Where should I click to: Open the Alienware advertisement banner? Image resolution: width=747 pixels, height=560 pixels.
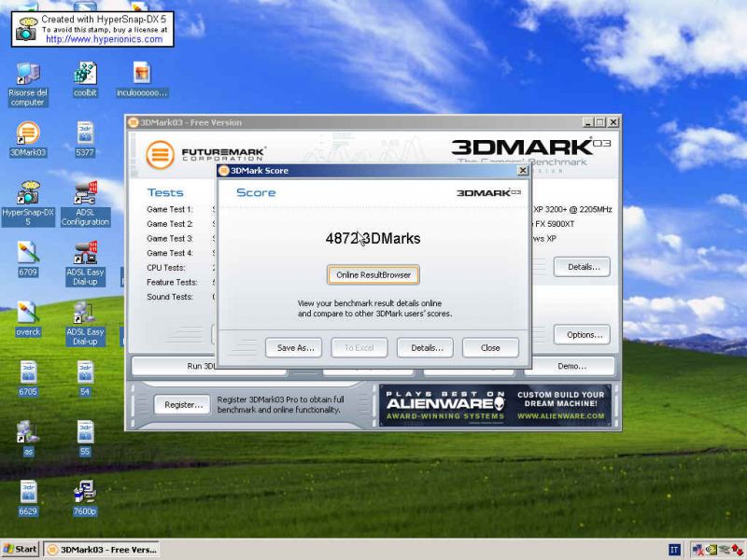[x=495, y=405]
